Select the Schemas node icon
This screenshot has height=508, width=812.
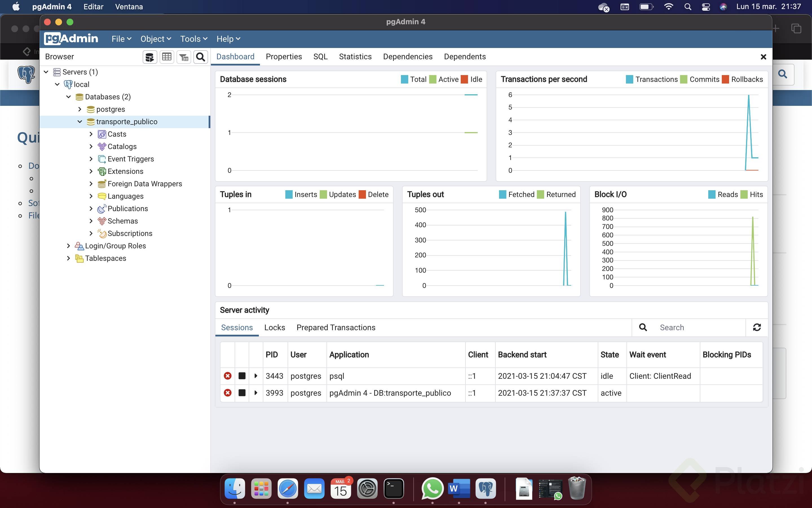pos(102,221)
